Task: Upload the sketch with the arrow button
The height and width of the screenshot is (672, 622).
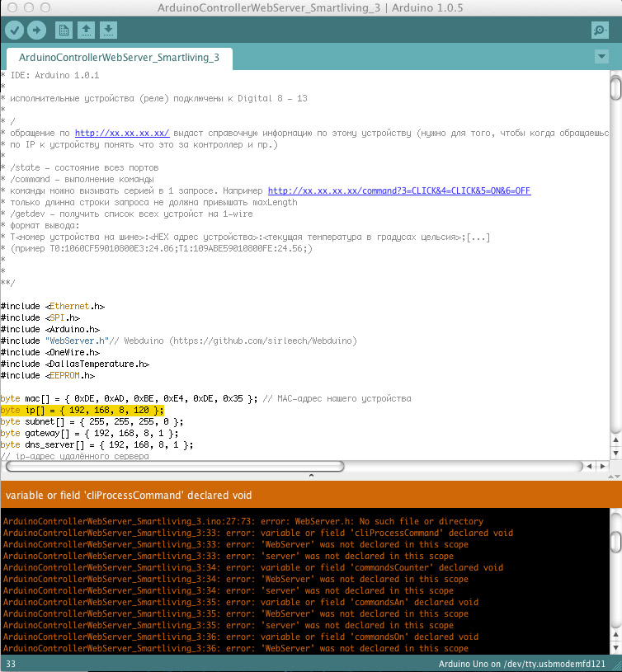Action: pyautogui.click(x=37, y=31)
